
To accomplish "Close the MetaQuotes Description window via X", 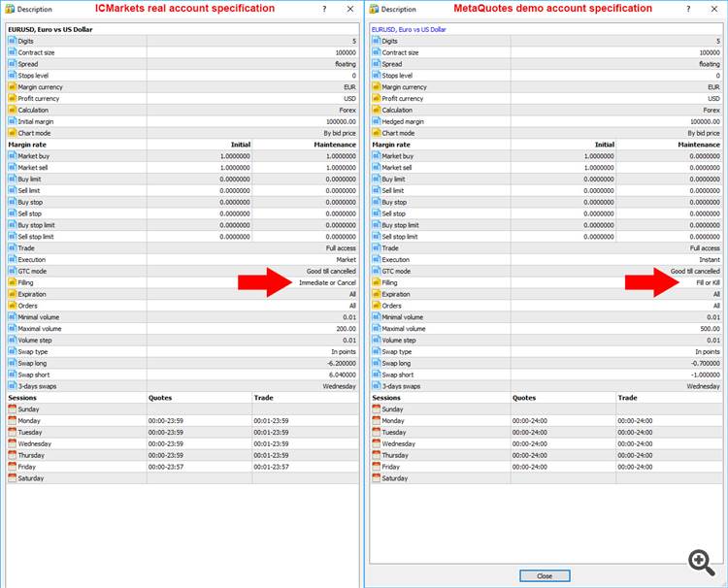I will pos(714,9).
